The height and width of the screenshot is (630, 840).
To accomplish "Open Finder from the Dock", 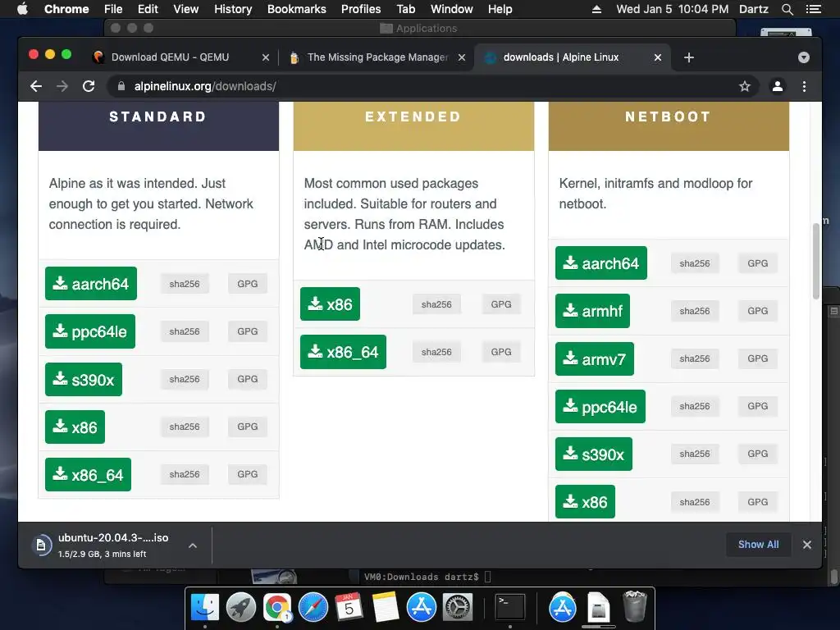I will coord(204,608).
